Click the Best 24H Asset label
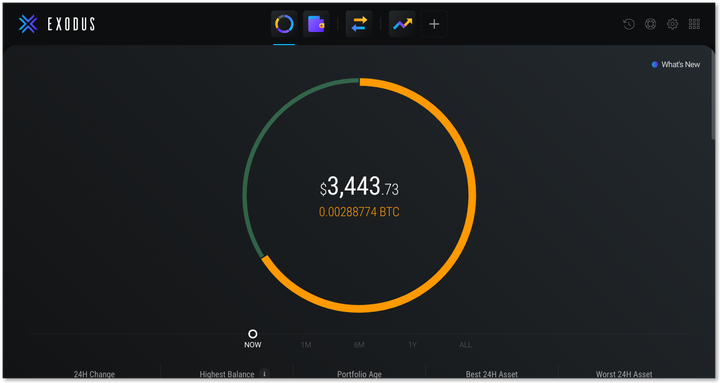This screenshot has width=720, height=383. coord(491,374)
